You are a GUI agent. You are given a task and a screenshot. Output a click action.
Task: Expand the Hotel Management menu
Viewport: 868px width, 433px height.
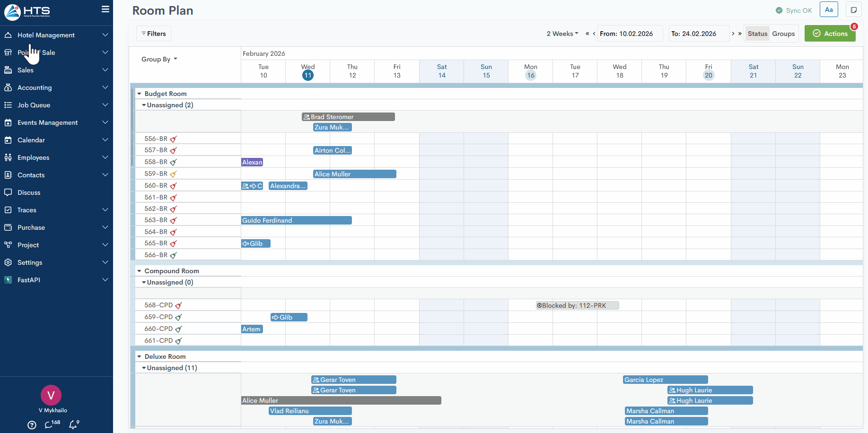[x=56, y=35]
